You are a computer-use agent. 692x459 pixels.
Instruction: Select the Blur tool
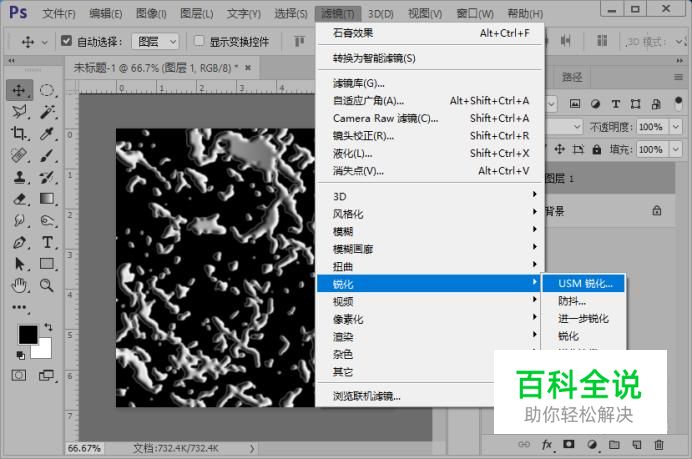click(19, 220)
